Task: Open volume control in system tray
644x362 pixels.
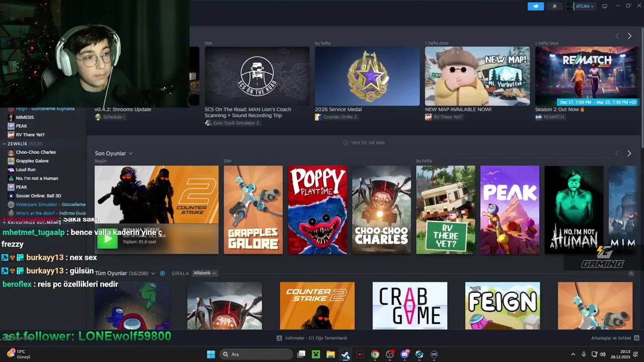Action: point(603,354)
